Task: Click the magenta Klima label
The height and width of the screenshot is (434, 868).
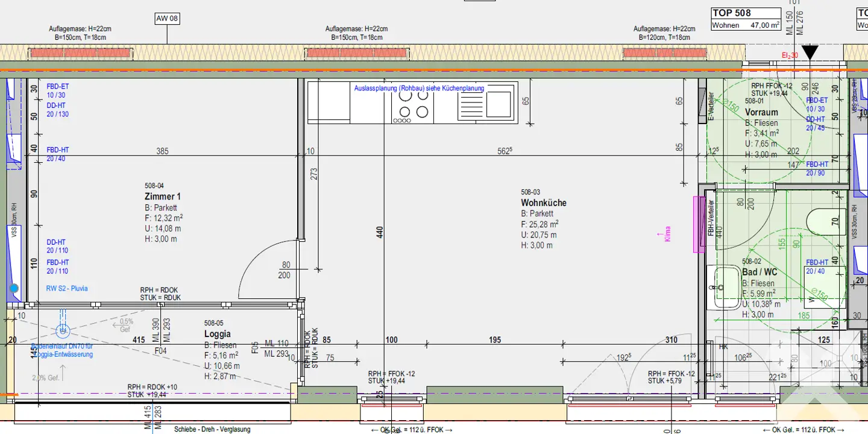Action: coord(667,234)
